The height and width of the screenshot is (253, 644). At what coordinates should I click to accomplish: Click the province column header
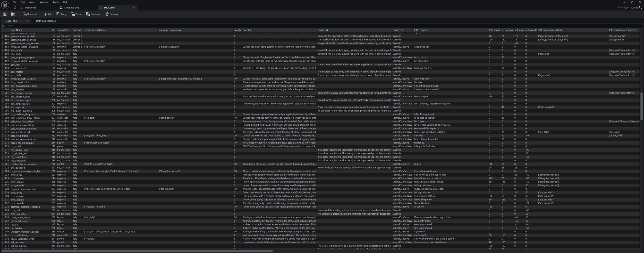pyautogui.click(x=78, y=30)
